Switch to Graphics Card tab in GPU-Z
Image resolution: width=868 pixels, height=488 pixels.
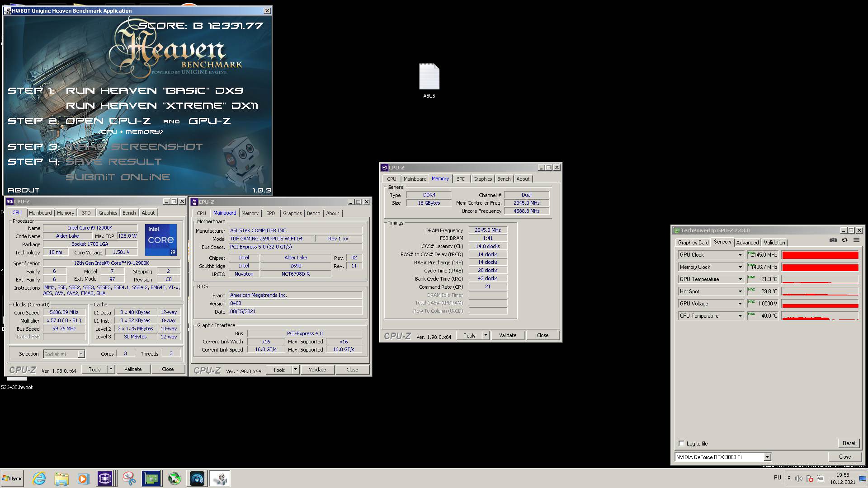pos(693,243)
